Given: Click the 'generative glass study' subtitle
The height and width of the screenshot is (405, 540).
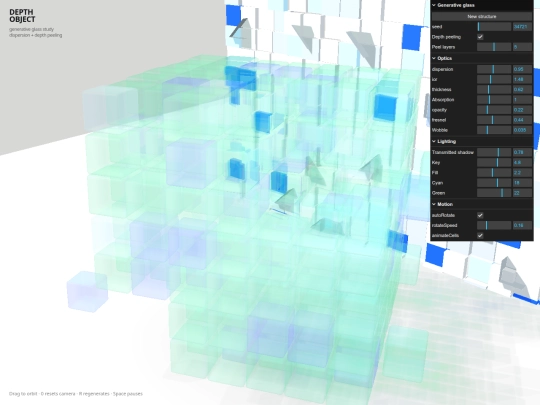Looking at the screenshot, I should pyautogui.click(x=31, y=29).
